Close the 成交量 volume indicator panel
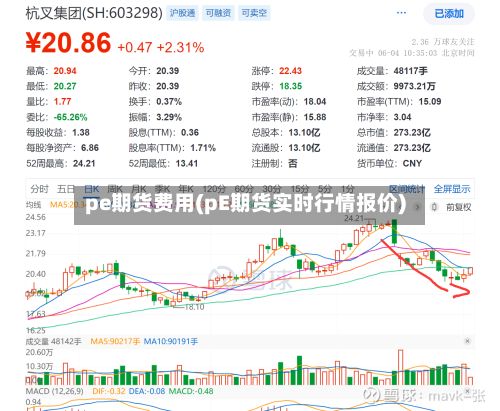This screenshot has height=411, width=500. pos(467,341)
